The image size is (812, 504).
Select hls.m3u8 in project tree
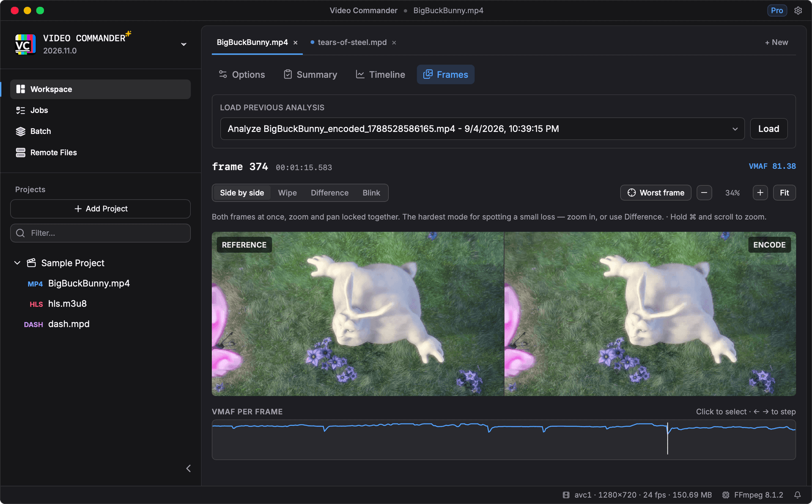tap(67, 304)
